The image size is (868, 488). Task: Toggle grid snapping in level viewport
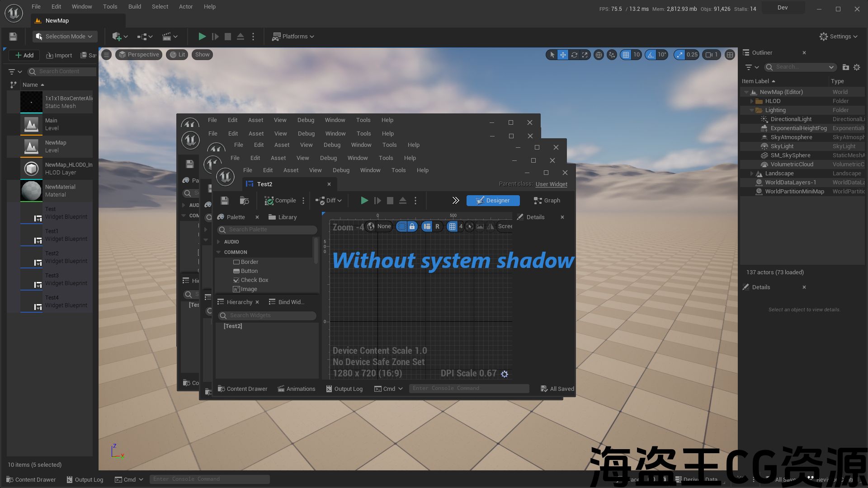[x=626, y=55]
